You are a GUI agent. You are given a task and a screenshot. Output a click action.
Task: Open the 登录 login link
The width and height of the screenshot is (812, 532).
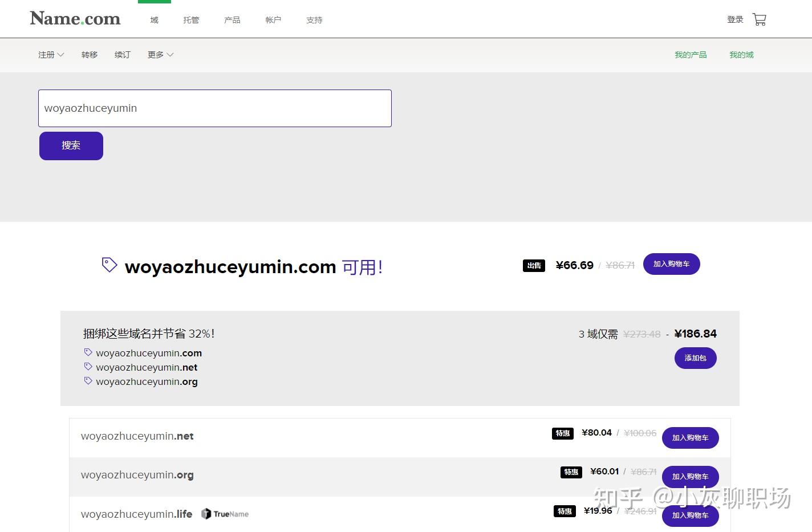pos(735,19)
